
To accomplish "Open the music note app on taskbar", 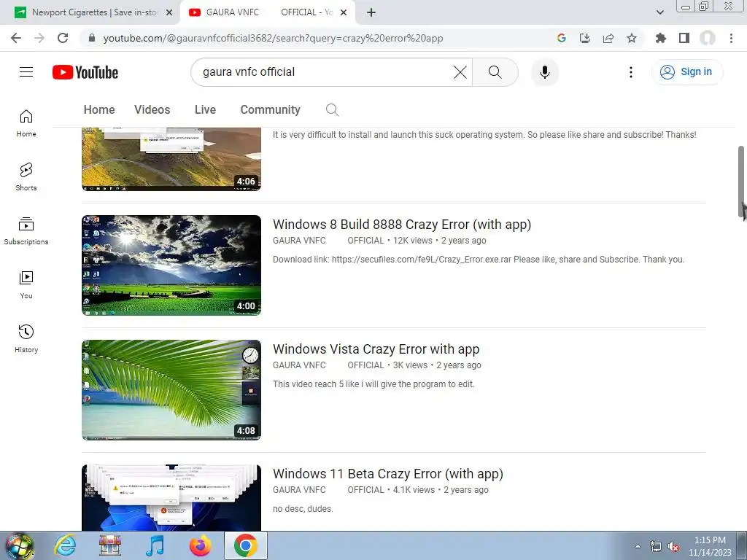I will pos(155,545).
